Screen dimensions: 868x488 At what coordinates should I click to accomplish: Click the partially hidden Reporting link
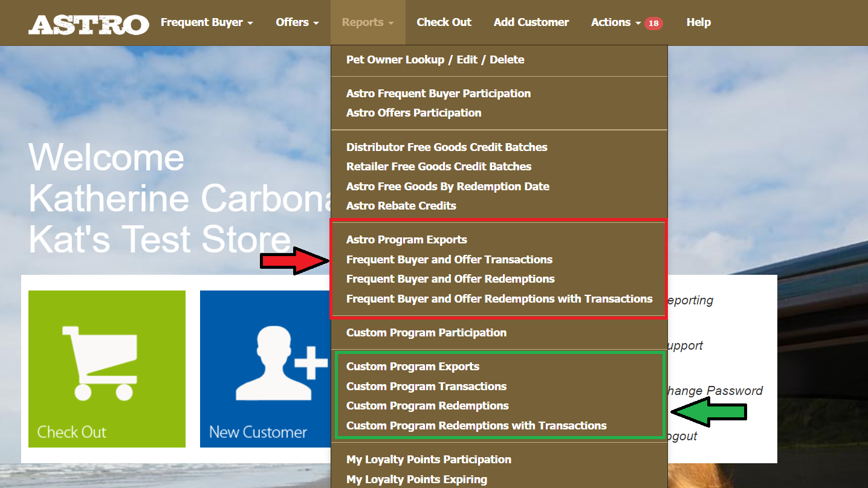pos(691,300)
